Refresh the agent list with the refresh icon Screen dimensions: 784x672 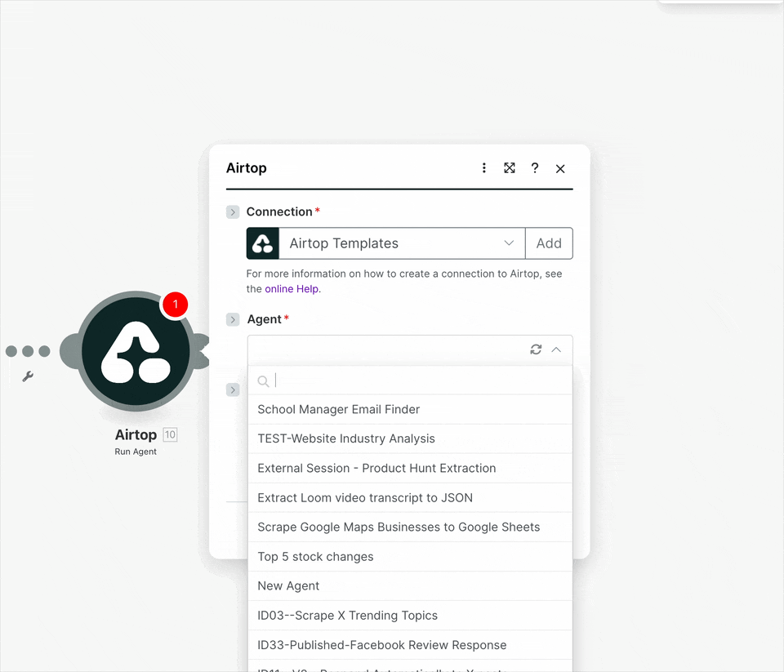(536, 349)
